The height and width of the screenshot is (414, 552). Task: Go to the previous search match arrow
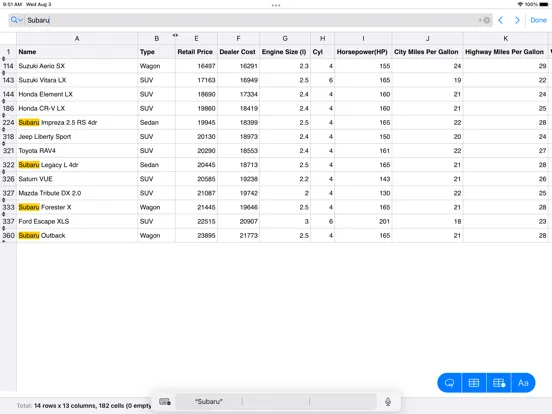[500, 20]
